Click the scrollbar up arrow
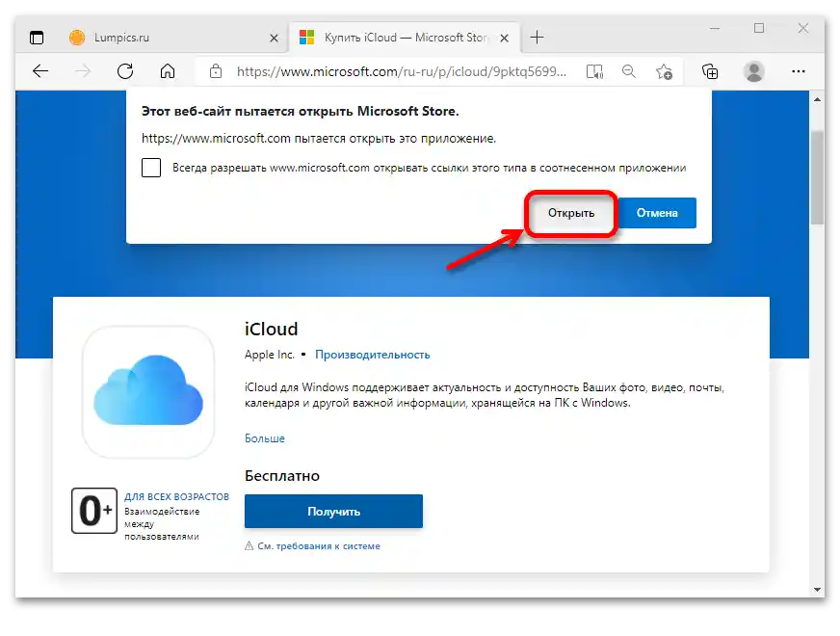The image size is (840, 636). (817, 99)
